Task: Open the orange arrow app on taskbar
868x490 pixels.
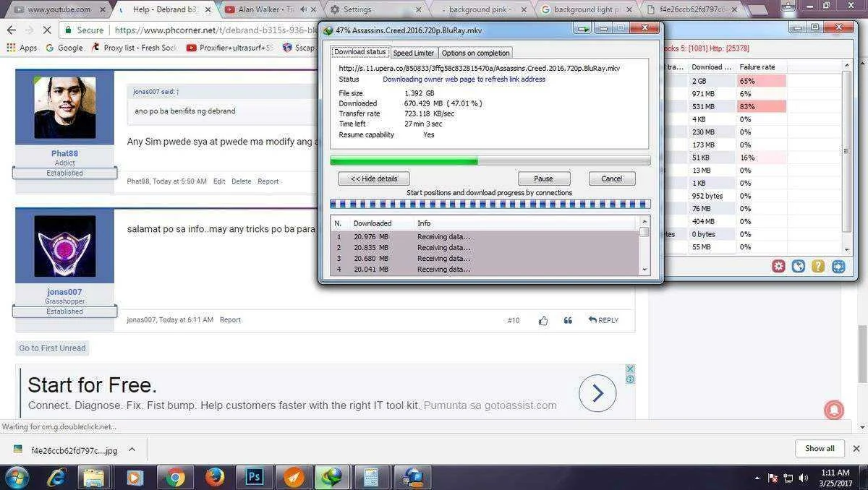Action: click(294, 478)
